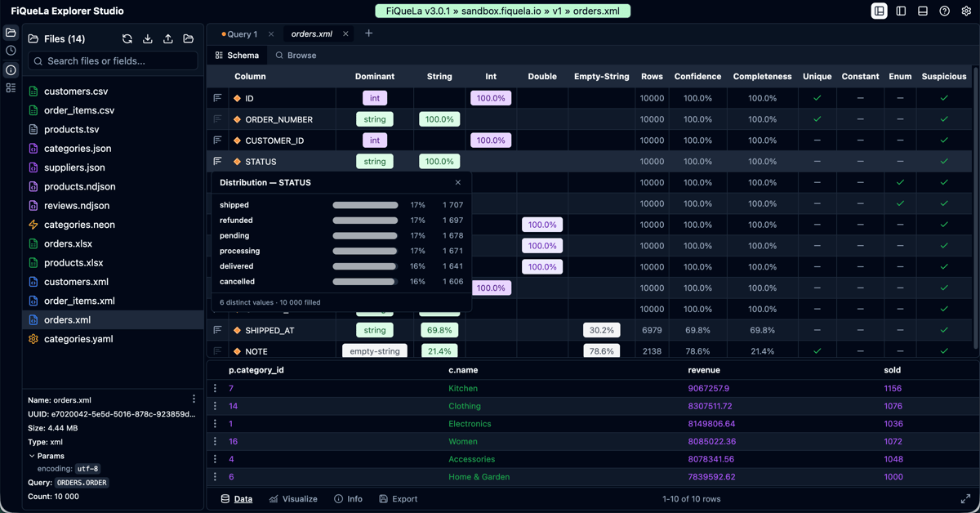Click the 'shipped' distribution bar
980x513 pixels.
click(x=365, y=206)
